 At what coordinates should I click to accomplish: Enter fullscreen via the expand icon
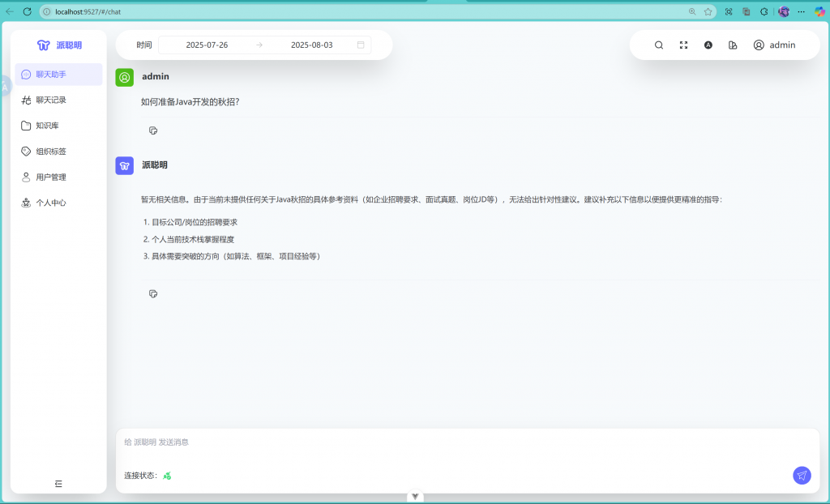tap(683, 45)
